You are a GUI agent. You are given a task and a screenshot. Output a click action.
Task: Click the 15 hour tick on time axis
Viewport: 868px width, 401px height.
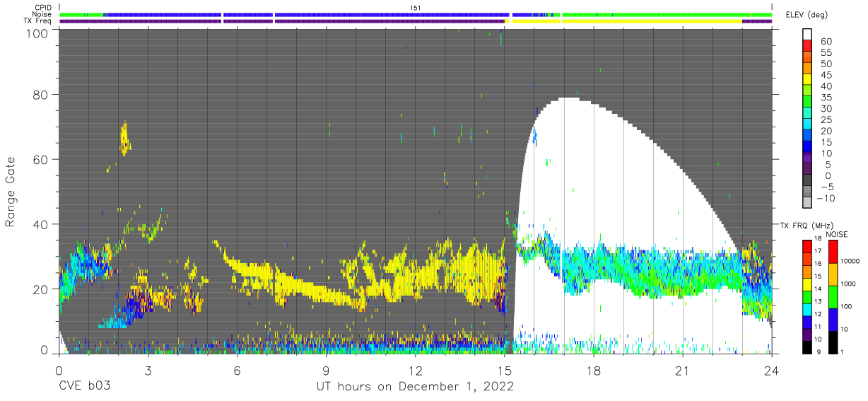point(505,370)
